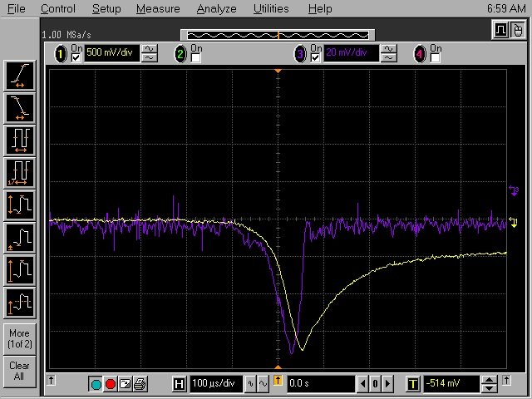The width and height of the screenshot is (532, 399).
Task: Open the Measure menu
Action: [158, 8]
